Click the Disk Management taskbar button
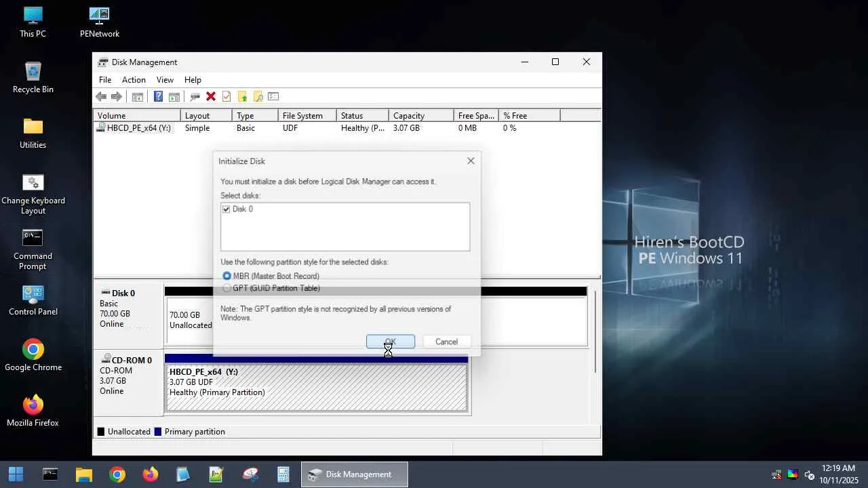The width and height of the screenshot is (868, 488). 355,474
